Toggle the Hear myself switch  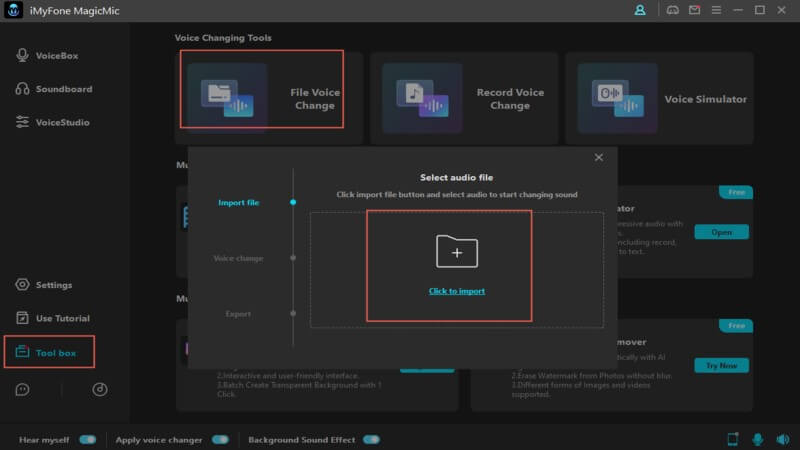tap(88, 439)
